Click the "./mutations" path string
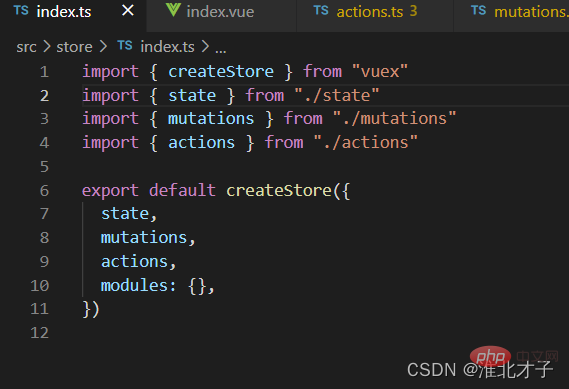Viewport: 569px width, 389px height. tap(394, 119)
